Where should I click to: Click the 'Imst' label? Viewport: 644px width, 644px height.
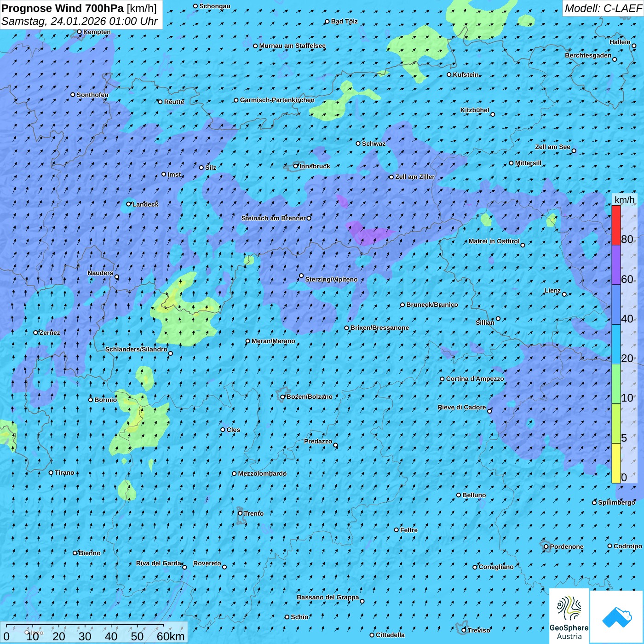click(x=174, y=174)
